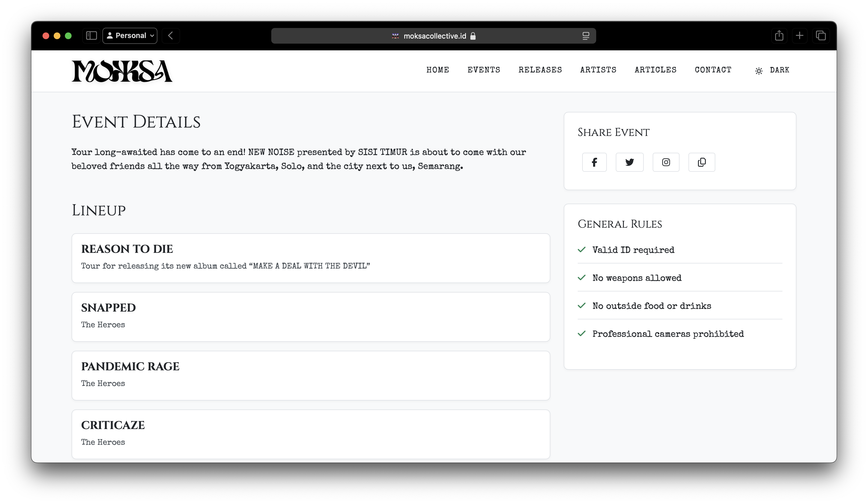The width and height of the screenshot is (868, 504).
Task: Open the EVENTS menu item
Action: (x=483, y=70)
